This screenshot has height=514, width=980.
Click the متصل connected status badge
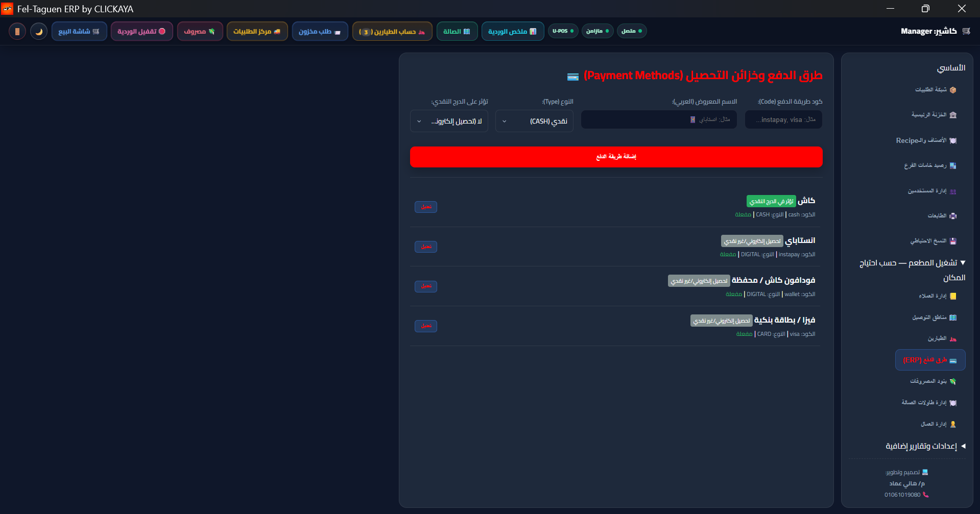632,31
